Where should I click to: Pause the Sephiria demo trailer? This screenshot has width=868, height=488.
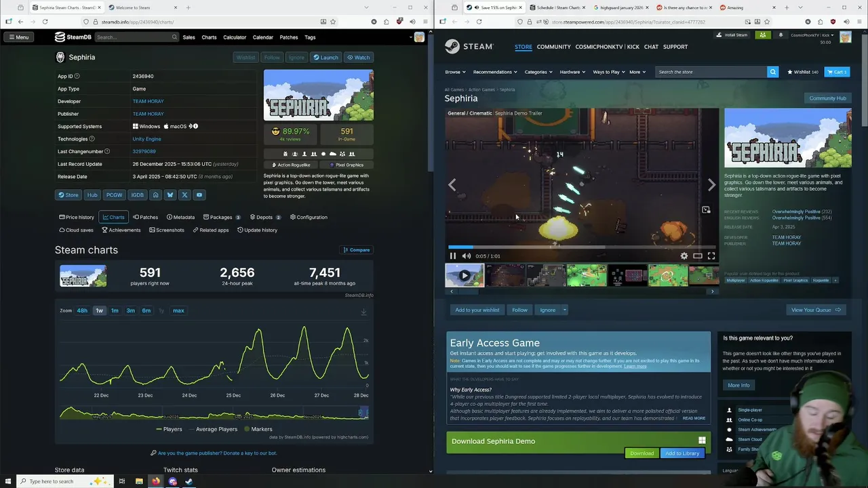coord(453,256)
